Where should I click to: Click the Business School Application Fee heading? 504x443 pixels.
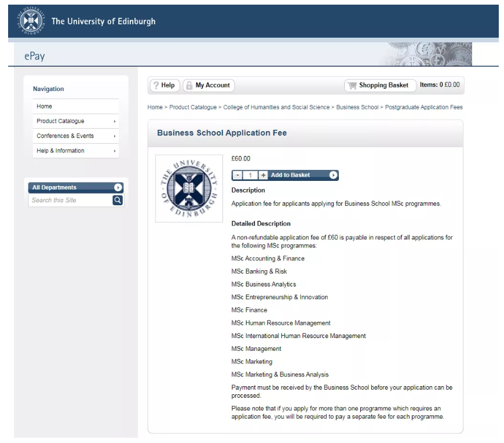(222, 133)
